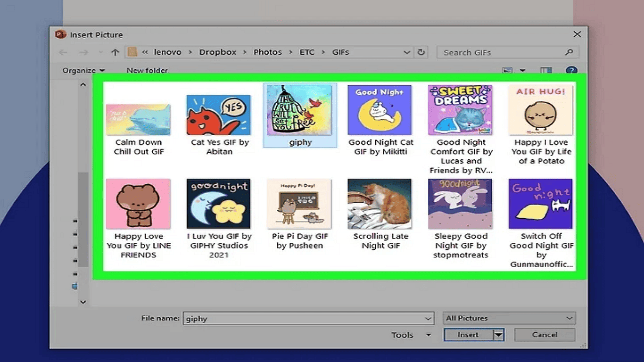Click the PowerPoint icon in title bar

tap(60, 34)
